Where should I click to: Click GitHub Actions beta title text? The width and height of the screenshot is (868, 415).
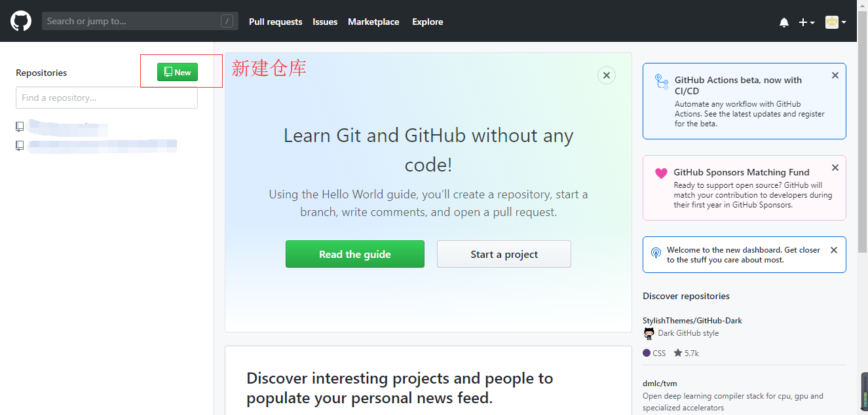(x=738, y=85)
